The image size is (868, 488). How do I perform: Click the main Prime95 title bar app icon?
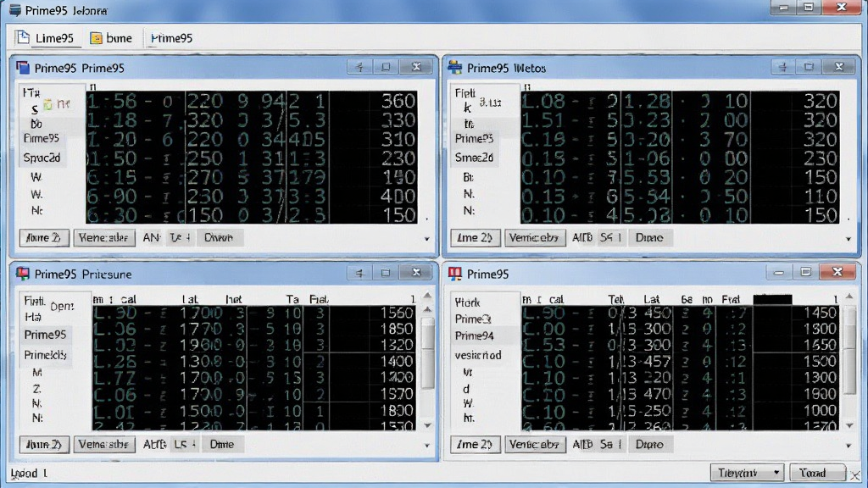(15, 10)
